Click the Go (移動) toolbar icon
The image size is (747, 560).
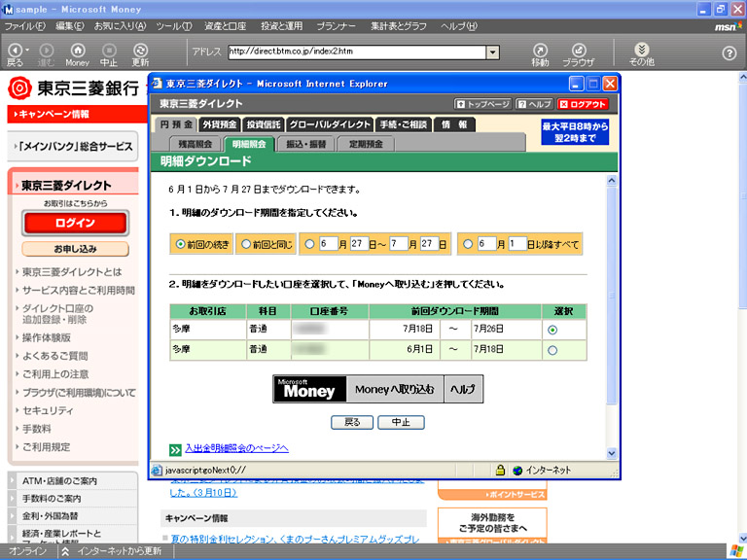[540, 50]
